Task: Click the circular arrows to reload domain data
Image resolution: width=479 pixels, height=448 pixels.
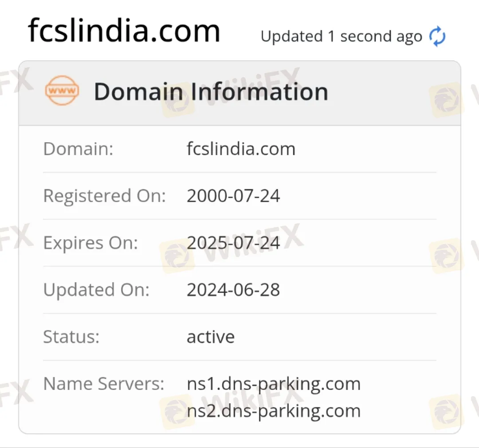Action: coord(436,36)
